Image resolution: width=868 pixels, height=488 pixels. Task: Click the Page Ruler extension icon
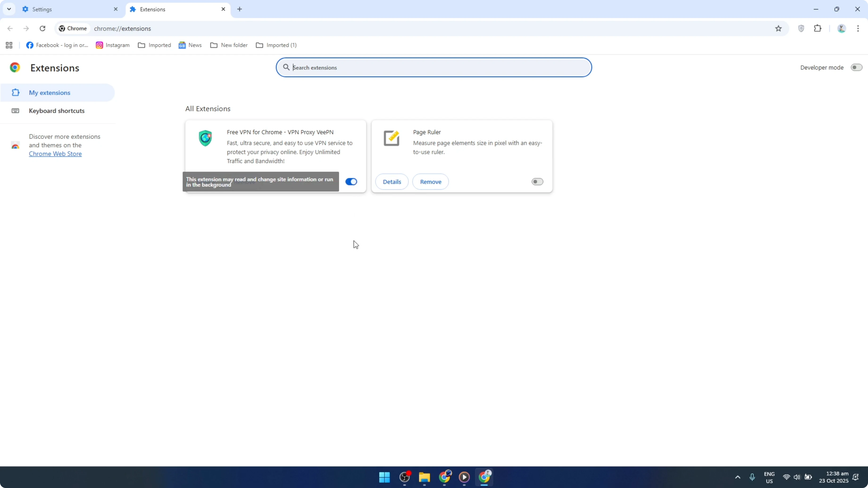(x=391, y=138)
